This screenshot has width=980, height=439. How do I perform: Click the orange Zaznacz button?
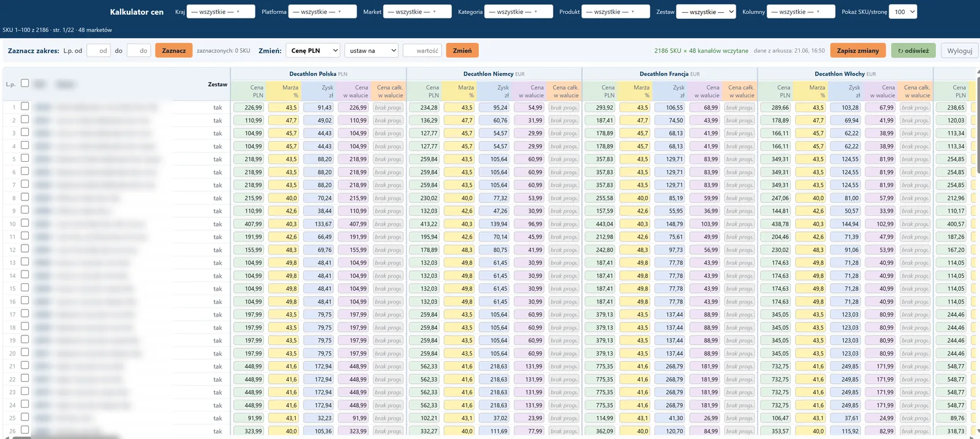(173, 50)
